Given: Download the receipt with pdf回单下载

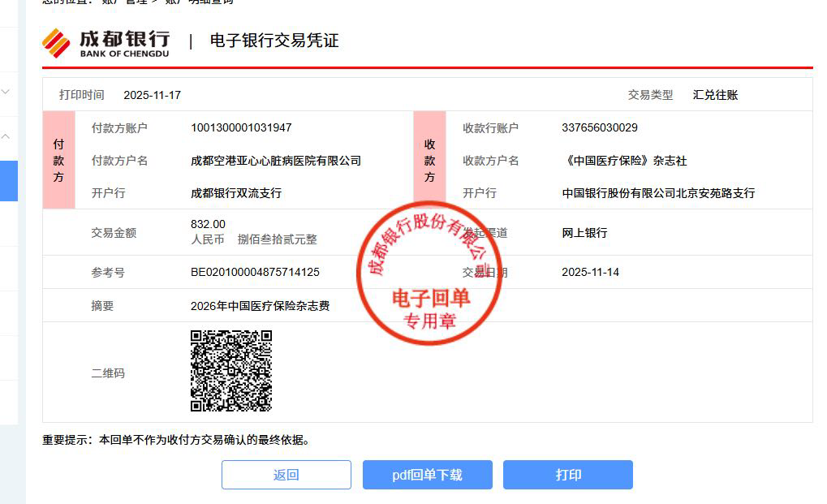Looking at the screenshot, I should point(427,475).
